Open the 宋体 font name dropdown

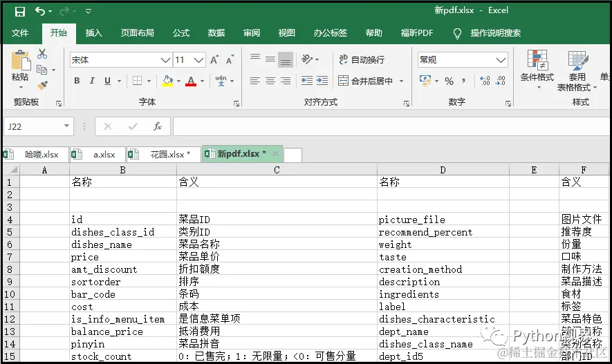coord(165,60)
